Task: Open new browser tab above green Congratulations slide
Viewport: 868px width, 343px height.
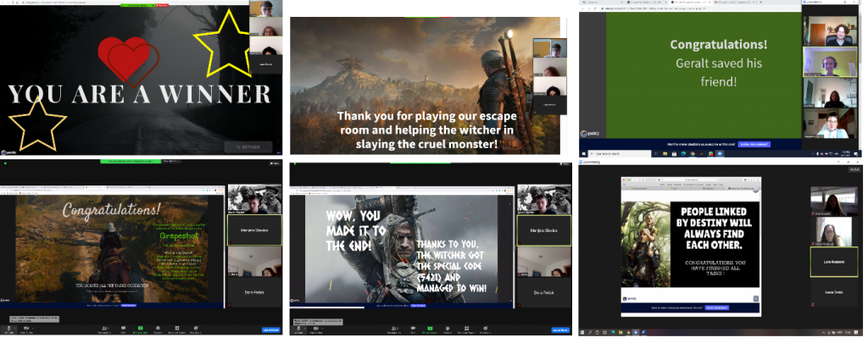Action: coord(760,3)
